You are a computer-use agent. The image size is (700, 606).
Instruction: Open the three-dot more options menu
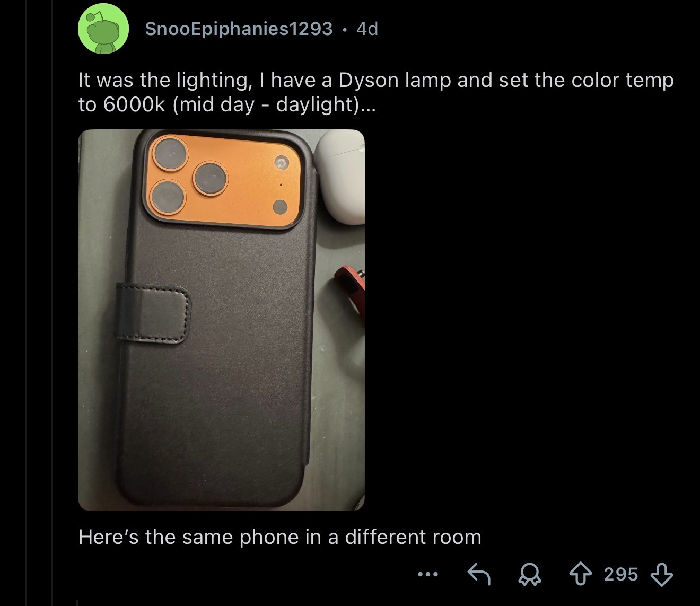pyautogui.click(x=428, y=574)
